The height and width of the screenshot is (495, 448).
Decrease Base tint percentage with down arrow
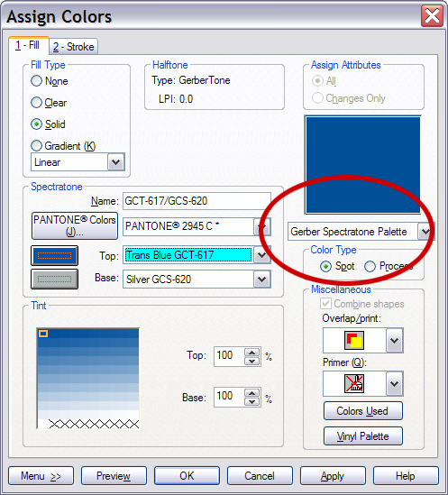pos(251,401)
